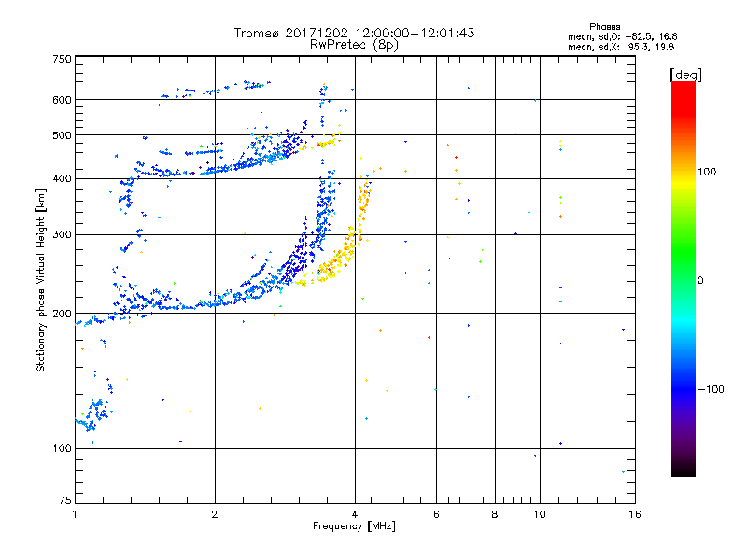Click the "[deg]" colorbar label
Screen dimensions: 747x560
[x=685, y=75]
